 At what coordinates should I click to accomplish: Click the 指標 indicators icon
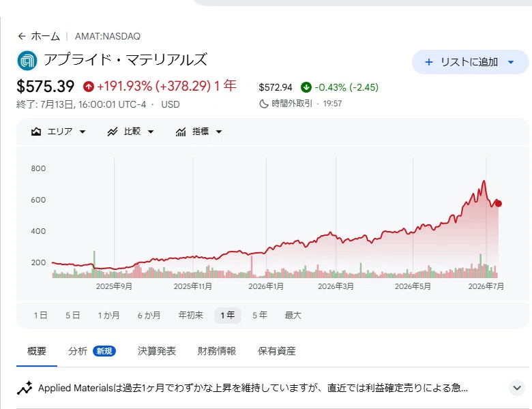point(181,132)
